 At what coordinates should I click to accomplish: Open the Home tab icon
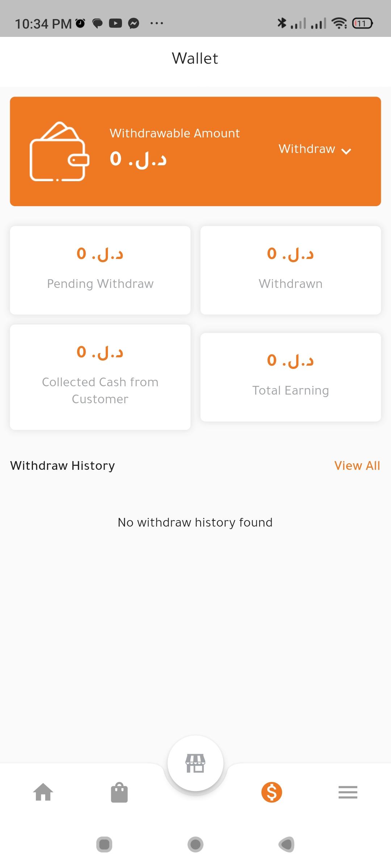43,792
